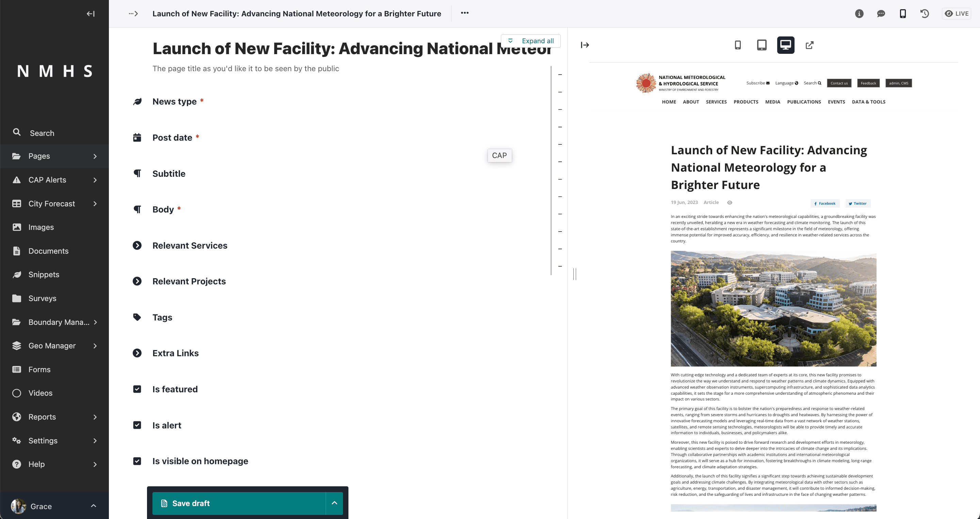
Task: Click the Videos circle icon in the sidebar
Action: 17,393
